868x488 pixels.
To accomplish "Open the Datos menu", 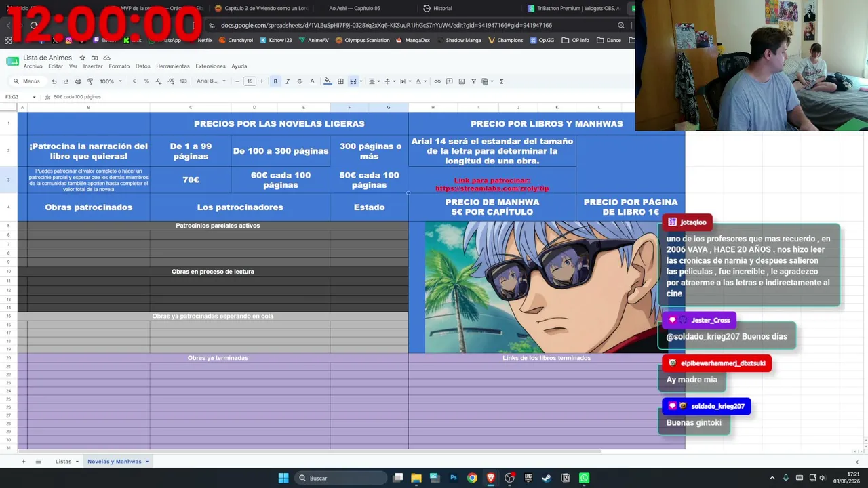I will tap(142, 66).
